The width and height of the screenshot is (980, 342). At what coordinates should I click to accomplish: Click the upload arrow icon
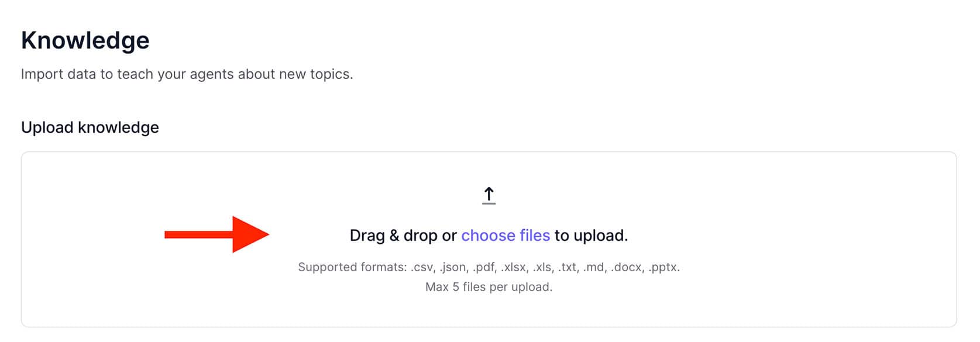pos(489,195)
